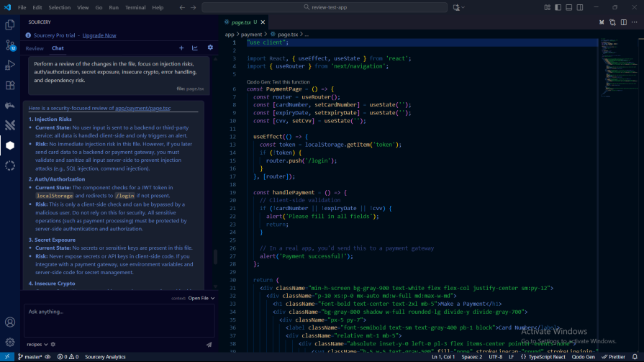This screenshot has height=362, width=644.
Task: Click the Upgrade Now link
Action: point(99,35)
